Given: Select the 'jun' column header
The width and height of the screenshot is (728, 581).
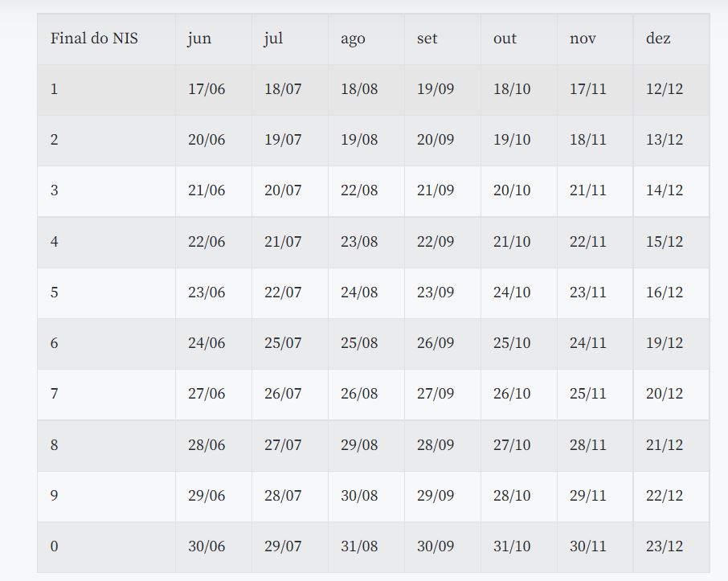Looking at the screenshot, I should tap(199, 39).
